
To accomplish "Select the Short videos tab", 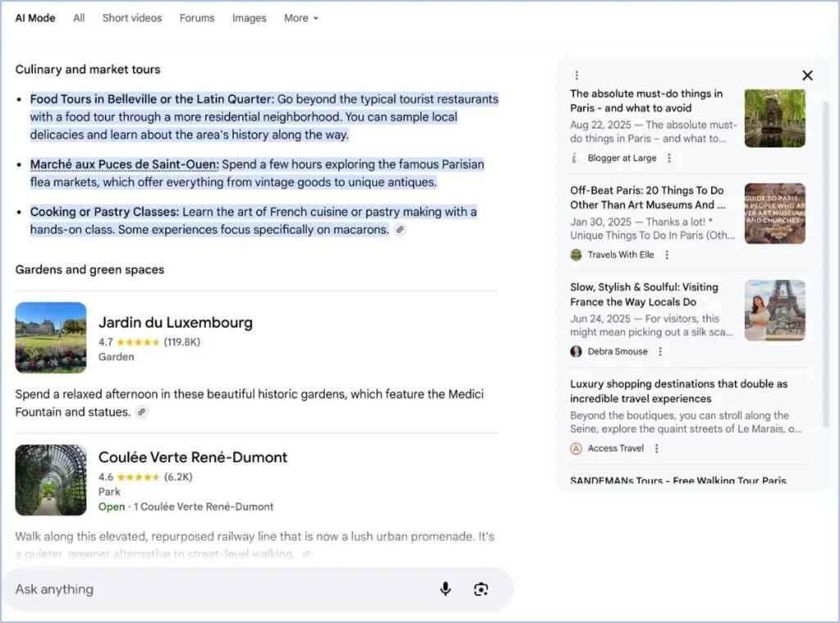I will click(132, 18).
